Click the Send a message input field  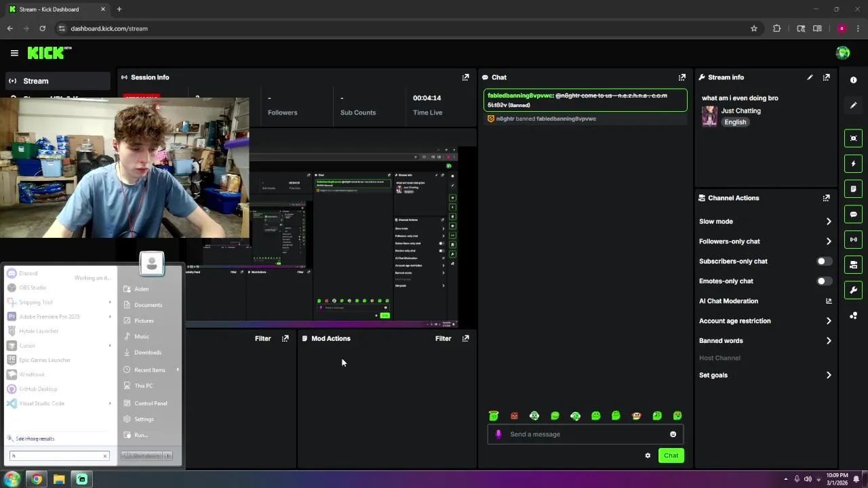(x=585, y=434)
